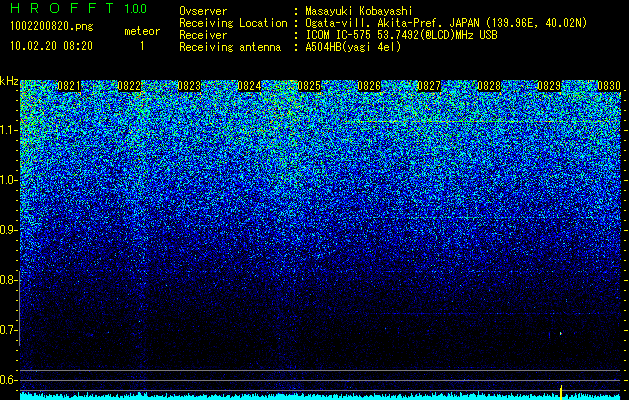Click the 0823 time marker
This screenshot has height=400, width=629.
click(189, 86)
